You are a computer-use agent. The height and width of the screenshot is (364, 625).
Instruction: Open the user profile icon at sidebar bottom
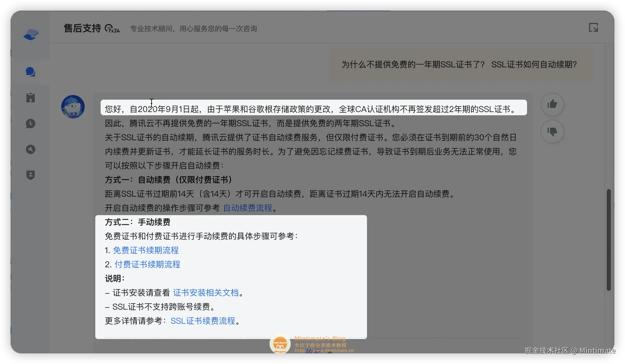coord(31,174)
